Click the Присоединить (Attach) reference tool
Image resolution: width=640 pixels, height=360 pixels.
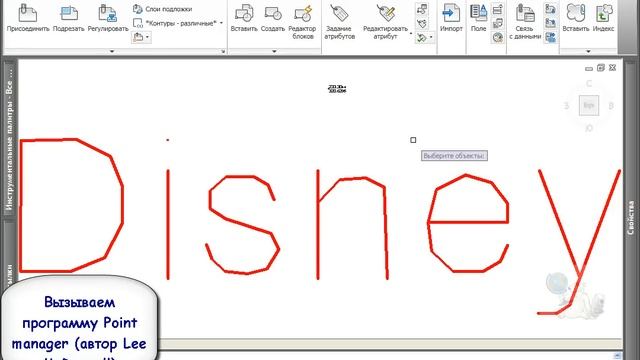click(28, 18)
